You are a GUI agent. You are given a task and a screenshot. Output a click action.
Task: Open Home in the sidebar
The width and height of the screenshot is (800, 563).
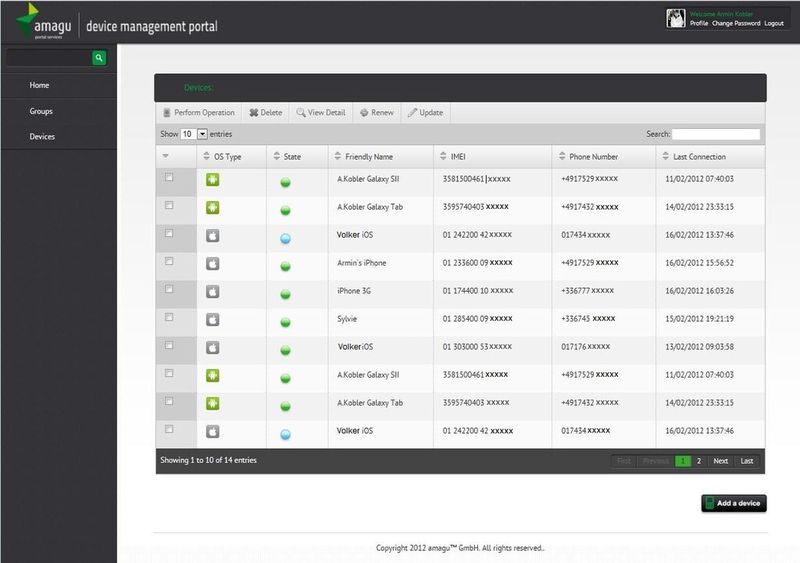coord(39,85)
